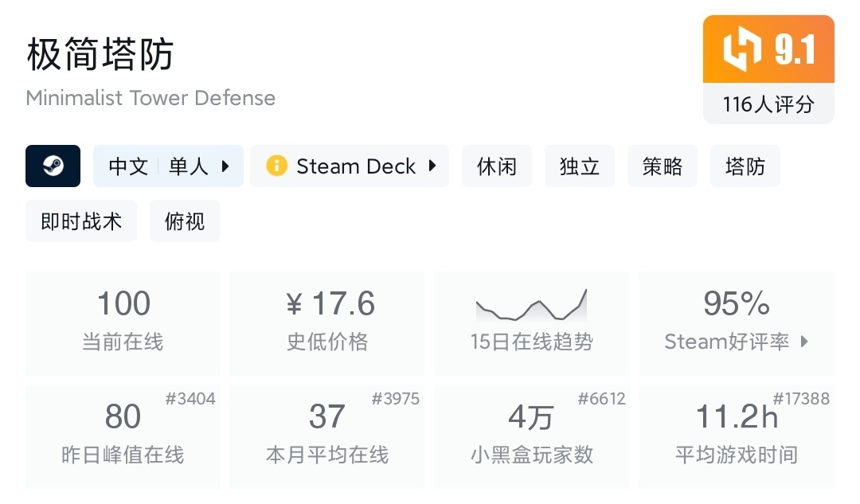Expand the Steam Deck compatibility arrow

coord(432,166)
